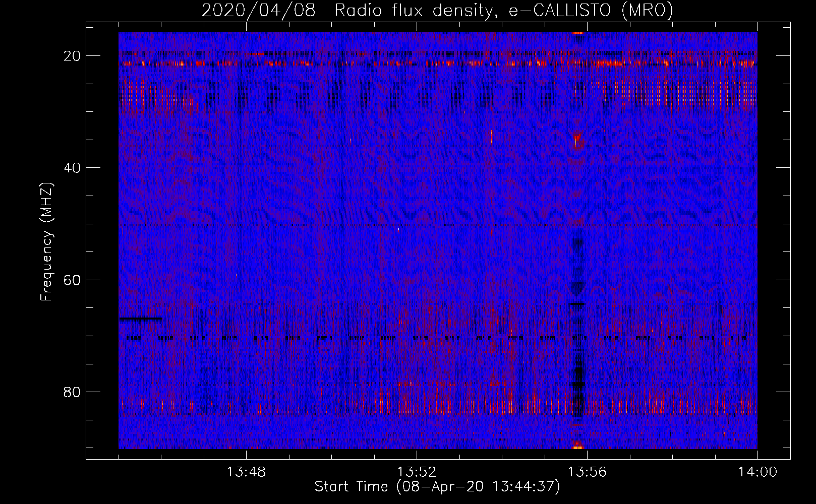Viewport: 816px width, 504px height.
Task: Click the plot title "2020/04/08 Radio flux density, e-CALLISTO (MRO)"
Action: tap(437, 11)
